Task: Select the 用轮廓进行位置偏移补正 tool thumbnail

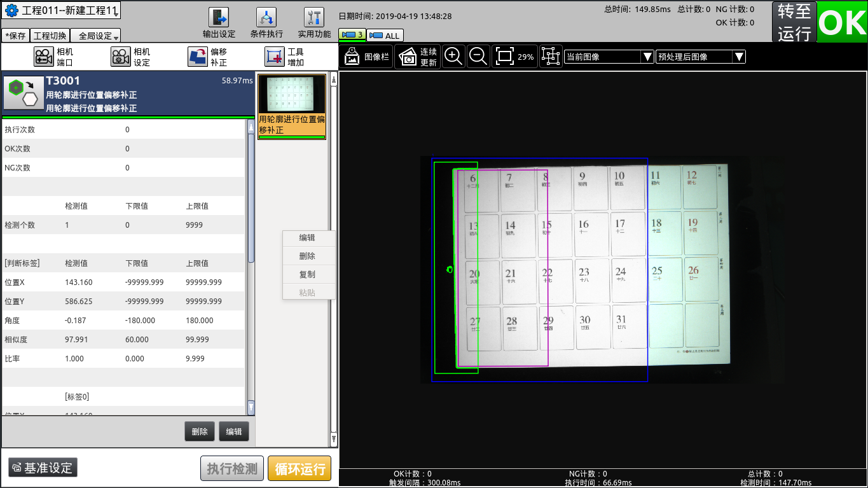Action: (292, 107)
